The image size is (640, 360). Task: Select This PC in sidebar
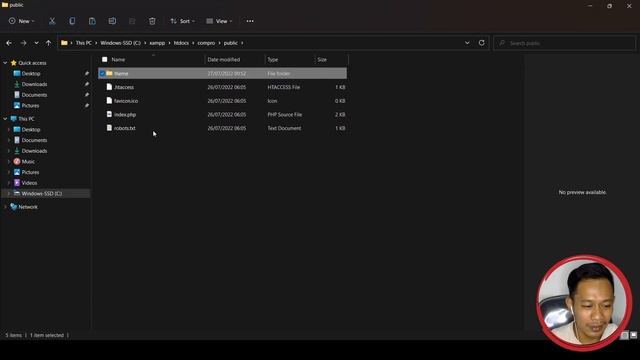click(26, 119)
